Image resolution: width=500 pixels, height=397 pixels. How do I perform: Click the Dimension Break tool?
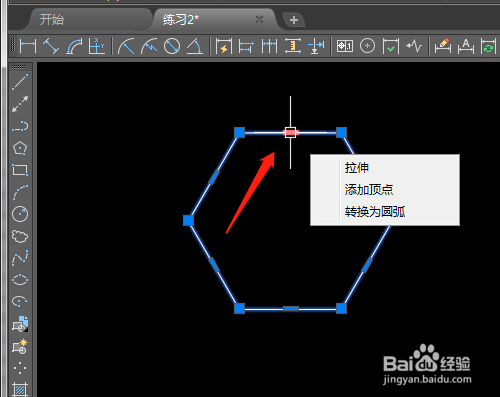tap(316, 46)
